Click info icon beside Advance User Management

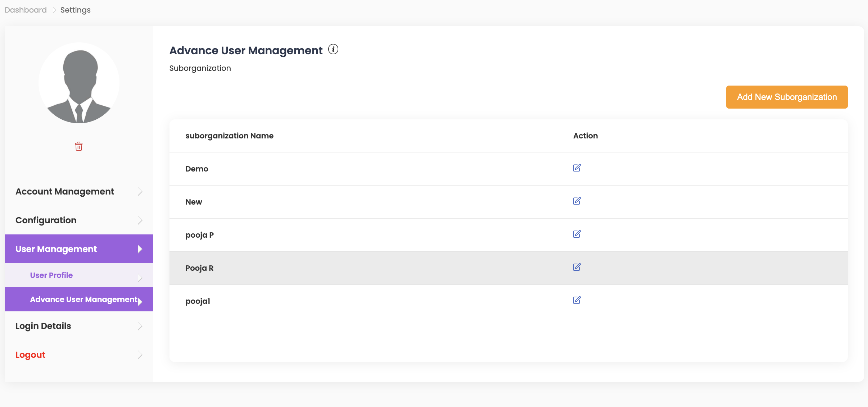[333, 49]
